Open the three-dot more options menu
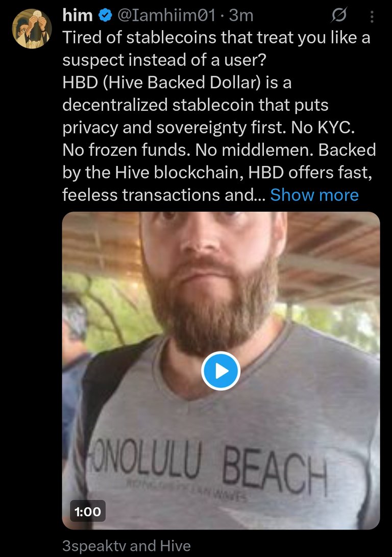The width and height of the screenshot is (392, 557). pyautogui.click(x=372, y=16)
